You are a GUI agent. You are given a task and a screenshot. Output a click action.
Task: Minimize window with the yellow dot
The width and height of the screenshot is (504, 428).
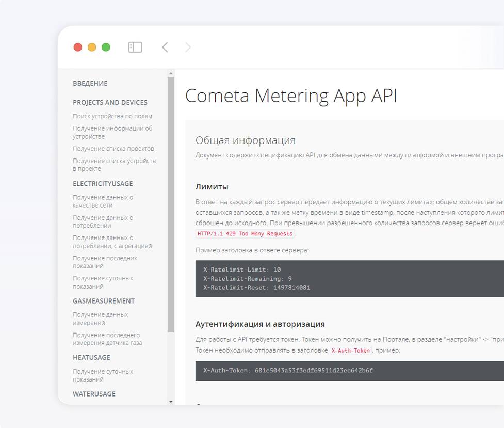pyautogui.click(x=92, y=47)
